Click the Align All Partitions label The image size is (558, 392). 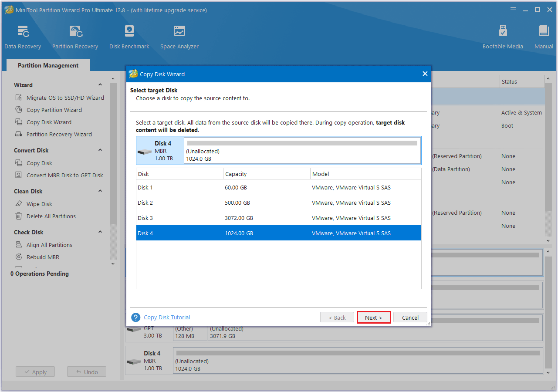(49, 245)
